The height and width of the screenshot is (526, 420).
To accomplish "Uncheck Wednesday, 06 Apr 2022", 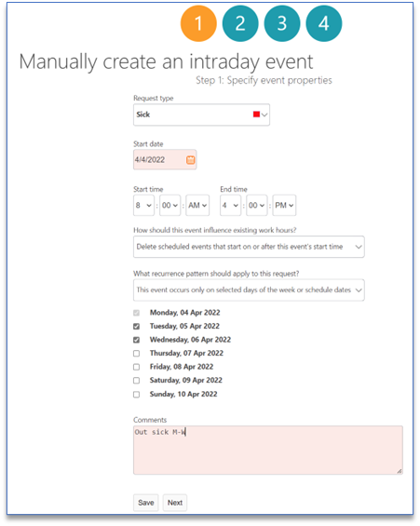I will (x=136, y=340).
